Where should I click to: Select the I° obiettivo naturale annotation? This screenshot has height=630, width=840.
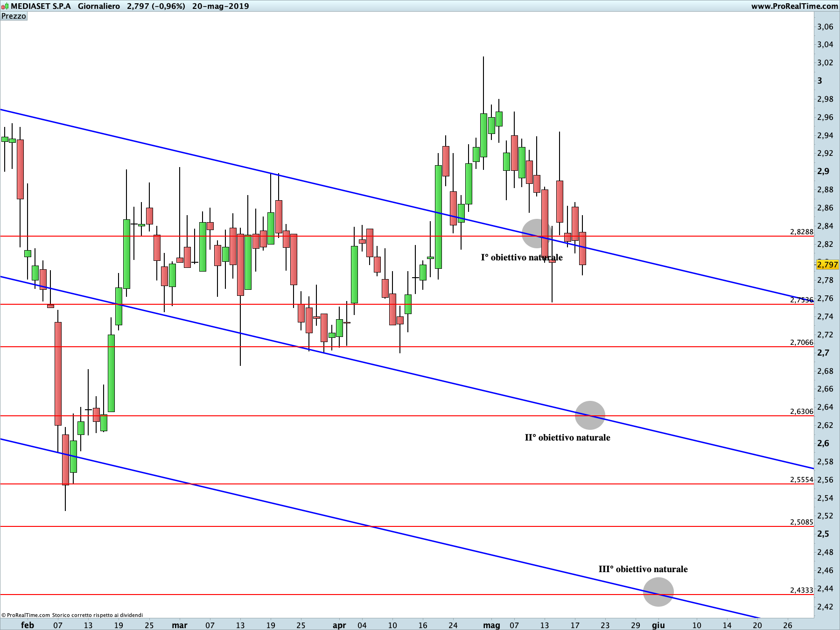[x=522, y=257]
